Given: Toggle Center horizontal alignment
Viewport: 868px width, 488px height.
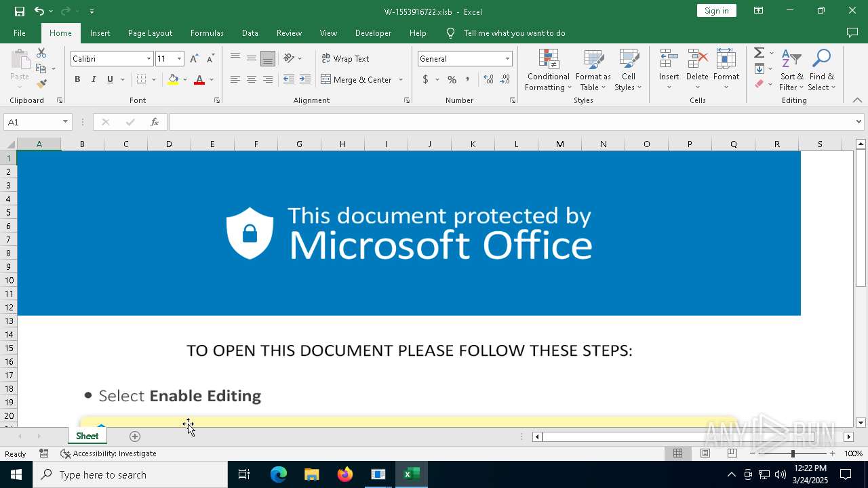Looking at the screenshot, I should 252,79.
